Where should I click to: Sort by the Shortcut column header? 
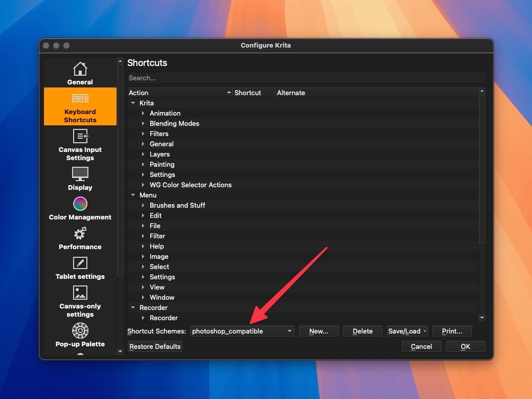pos(254,93)
